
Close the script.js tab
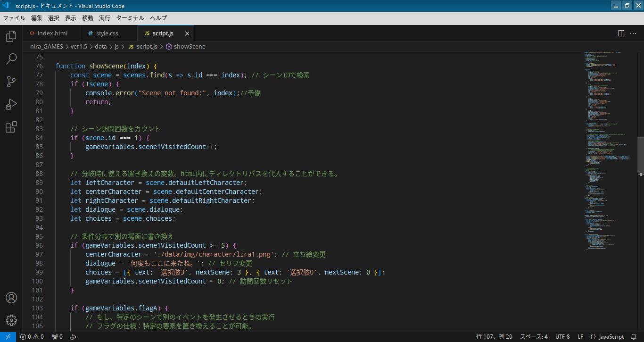point(187,33)
